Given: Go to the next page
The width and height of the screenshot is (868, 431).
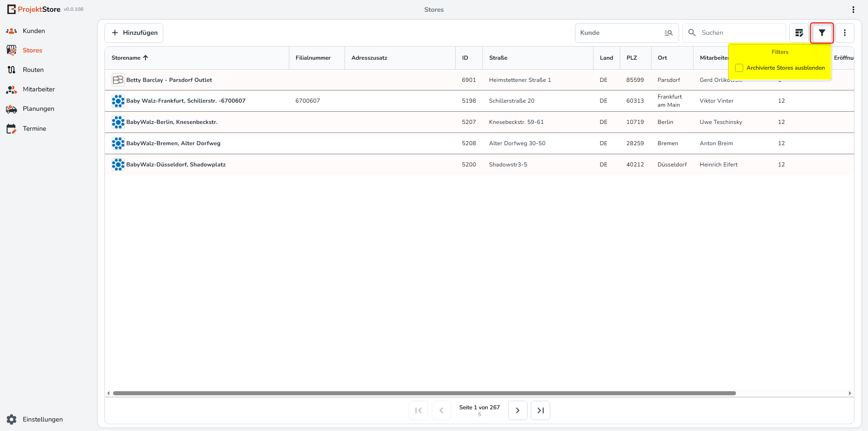Looking at the screenshot, I should coord(518,411).
